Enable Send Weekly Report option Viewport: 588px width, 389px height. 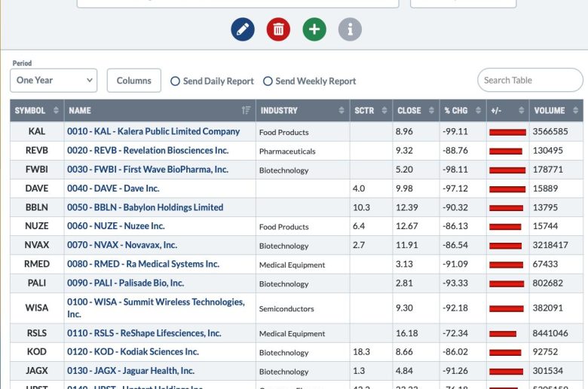(x=268, y=81)
